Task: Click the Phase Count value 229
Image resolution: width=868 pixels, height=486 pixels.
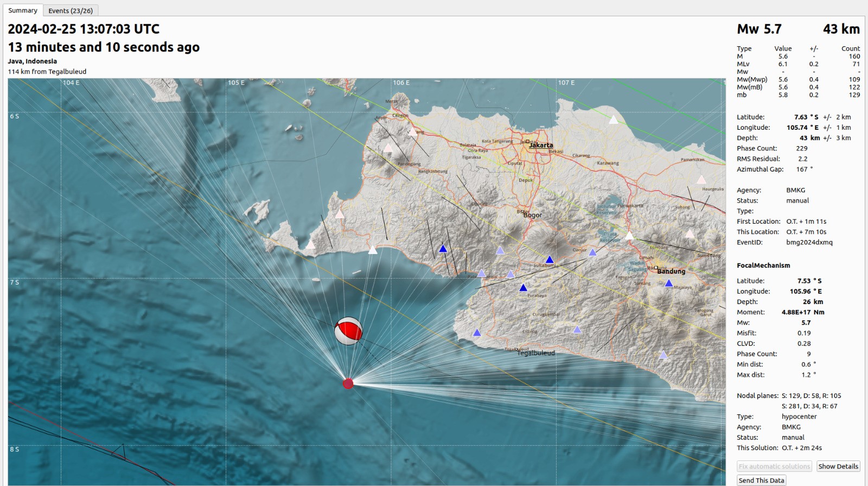Action: click(802, 148)
